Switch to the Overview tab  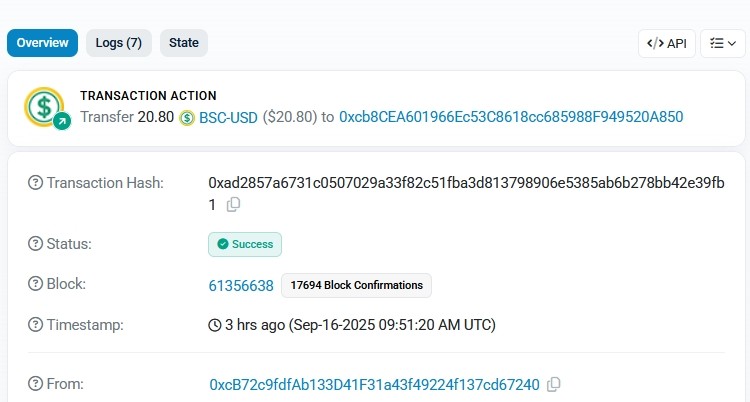click(x=42, y=43)
